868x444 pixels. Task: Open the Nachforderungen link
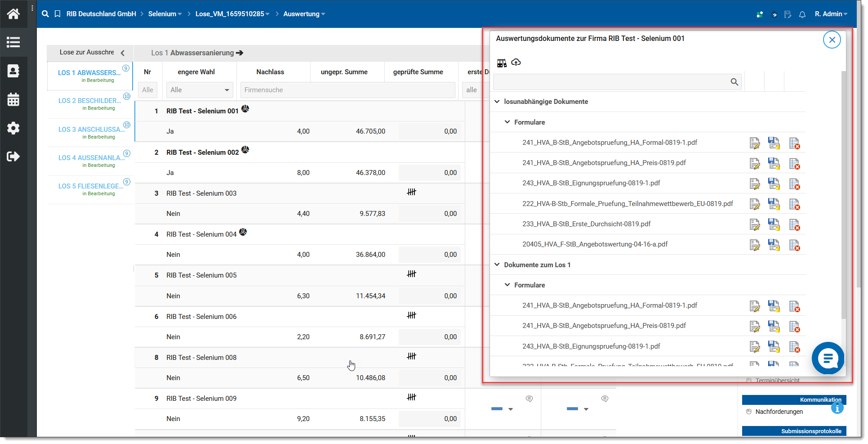(779, 412)
